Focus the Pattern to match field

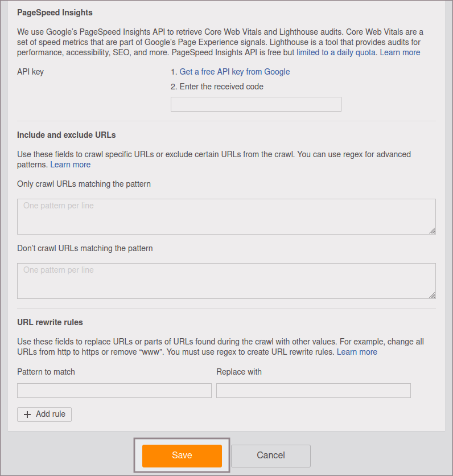point(114,391)
